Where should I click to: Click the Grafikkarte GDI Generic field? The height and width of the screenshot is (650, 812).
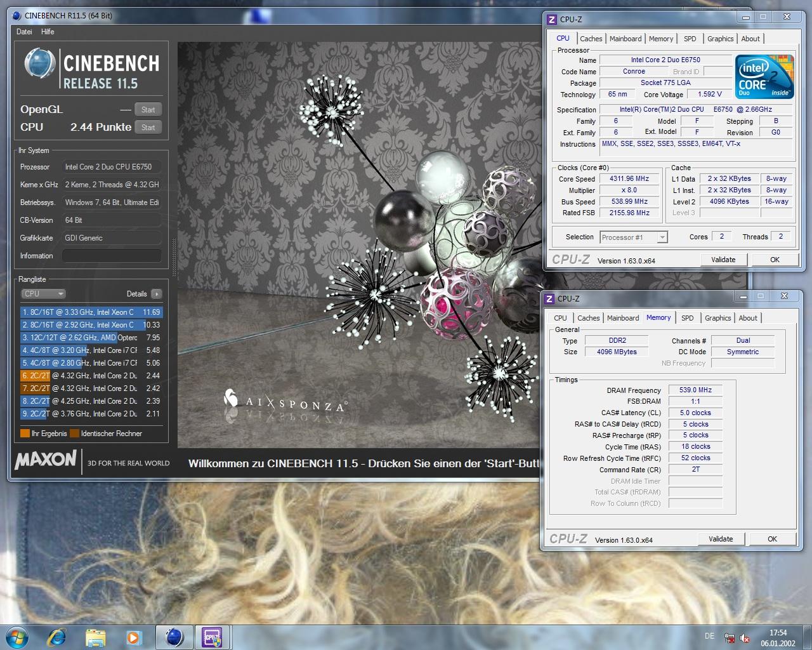pyautogui.click(x=111, y=238)
